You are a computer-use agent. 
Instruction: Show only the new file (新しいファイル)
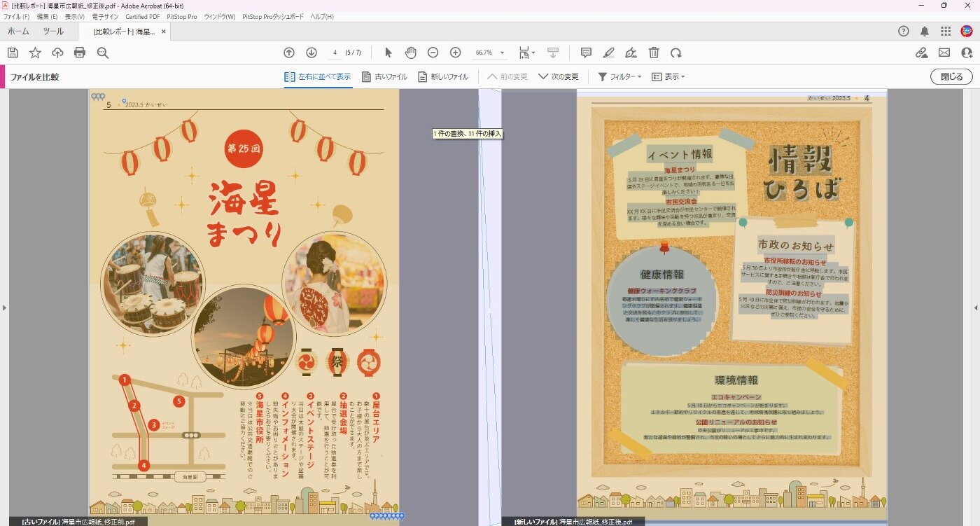[x=443, y=77]
